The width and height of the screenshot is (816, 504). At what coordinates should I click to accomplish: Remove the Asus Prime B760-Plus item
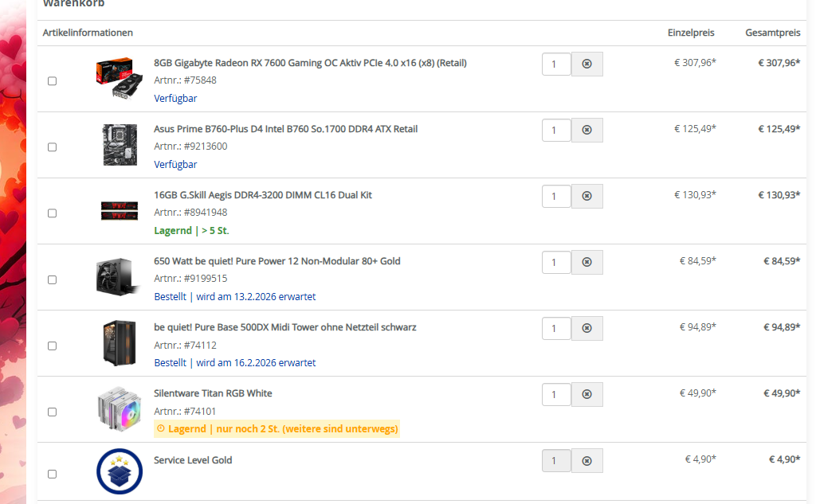586,130
